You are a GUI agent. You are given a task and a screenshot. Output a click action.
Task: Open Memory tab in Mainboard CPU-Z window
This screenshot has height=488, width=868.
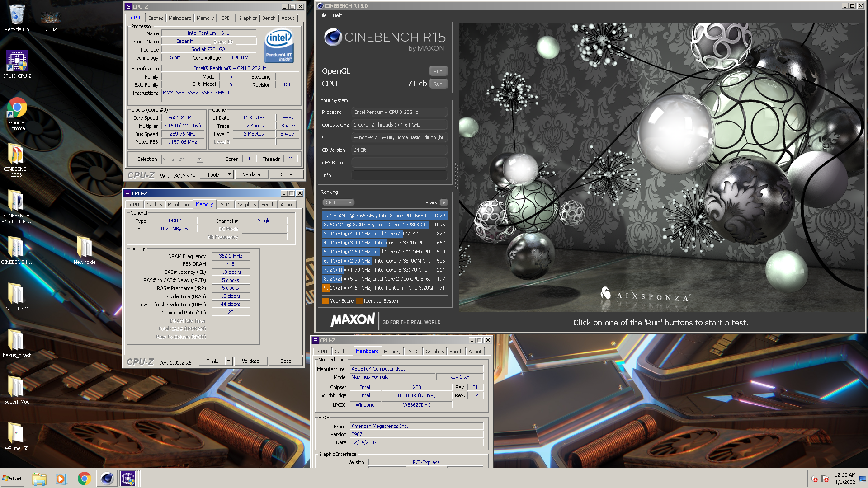[x=392, y=352]
